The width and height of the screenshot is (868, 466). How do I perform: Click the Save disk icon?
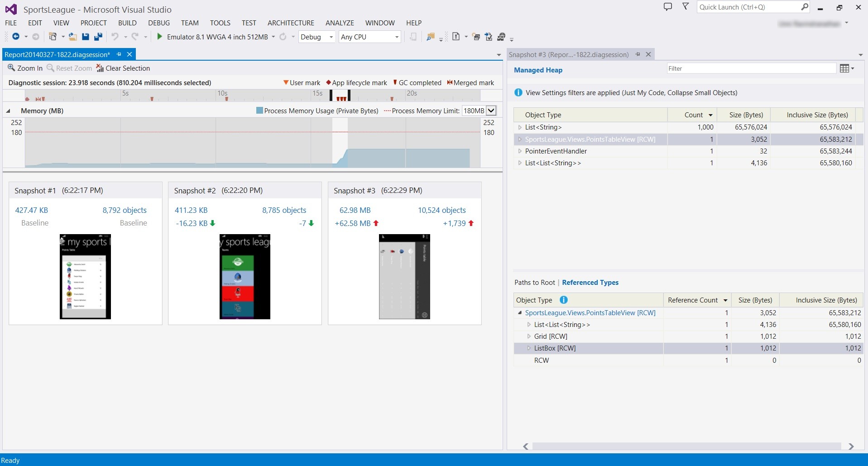(x=85, y=37)
